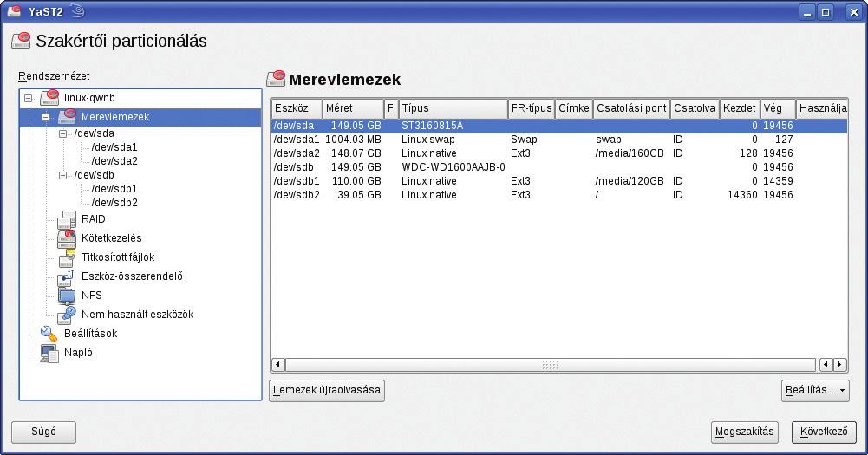Open Nem használt eszközök in tree

(137, 315)
